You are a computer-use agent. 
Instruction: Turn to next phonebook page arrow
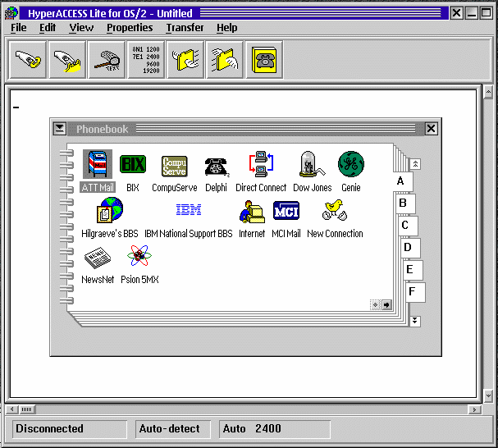point(386,305)
